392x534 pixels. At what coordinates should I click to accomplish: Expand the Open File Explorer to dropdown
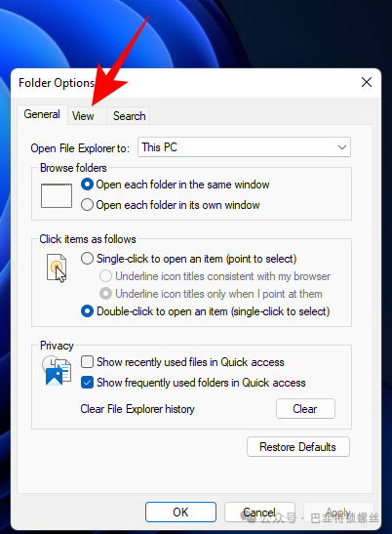pos(244,147)
